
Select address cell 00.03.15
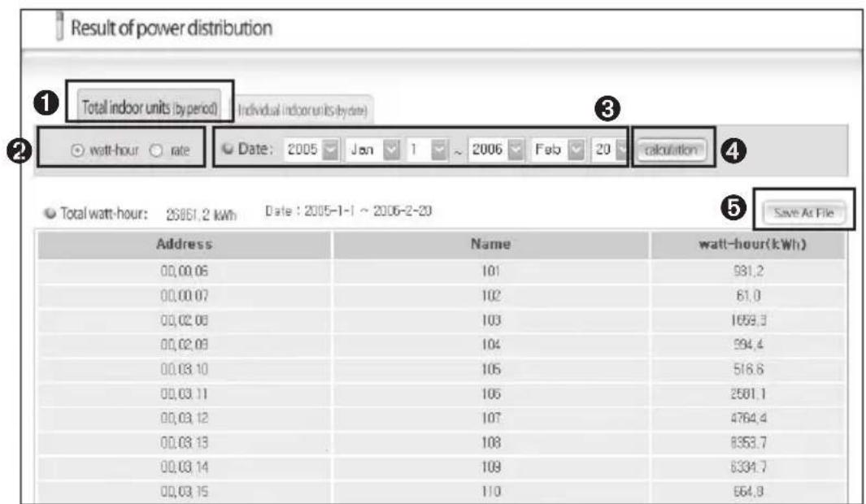tap(185, 491)
